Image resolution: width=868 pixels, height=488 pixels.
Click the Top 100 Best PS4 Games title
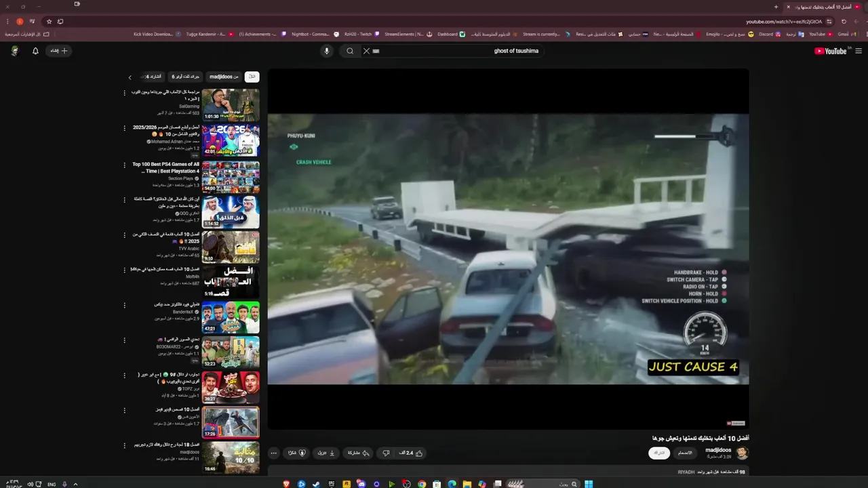coord(166,167)
